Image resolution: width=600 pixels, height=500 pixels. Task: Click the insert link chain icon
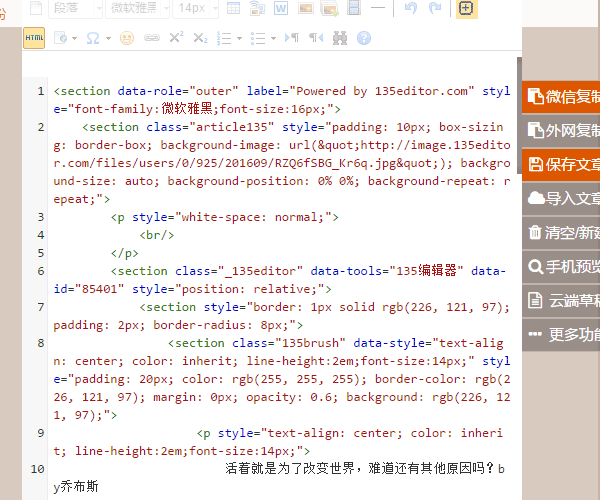[x=151, y=38]
